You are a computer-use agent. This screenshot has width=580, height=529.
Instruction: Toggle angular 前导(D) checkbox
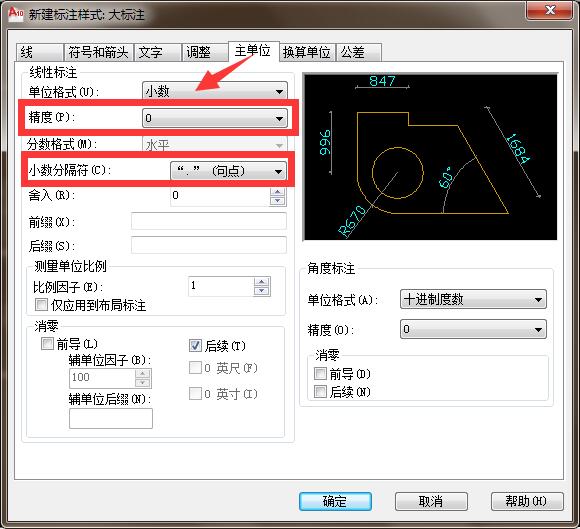[320, 374]
